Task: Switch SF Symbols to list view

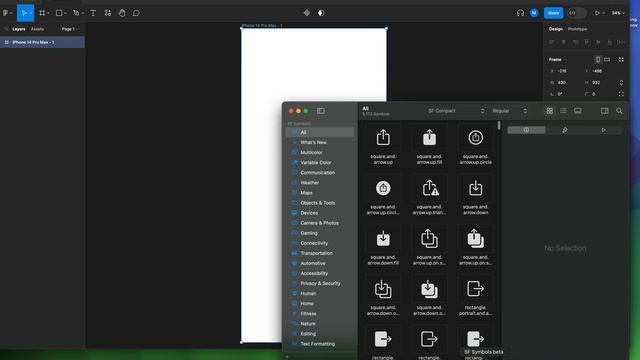Action: coord(563,111)
